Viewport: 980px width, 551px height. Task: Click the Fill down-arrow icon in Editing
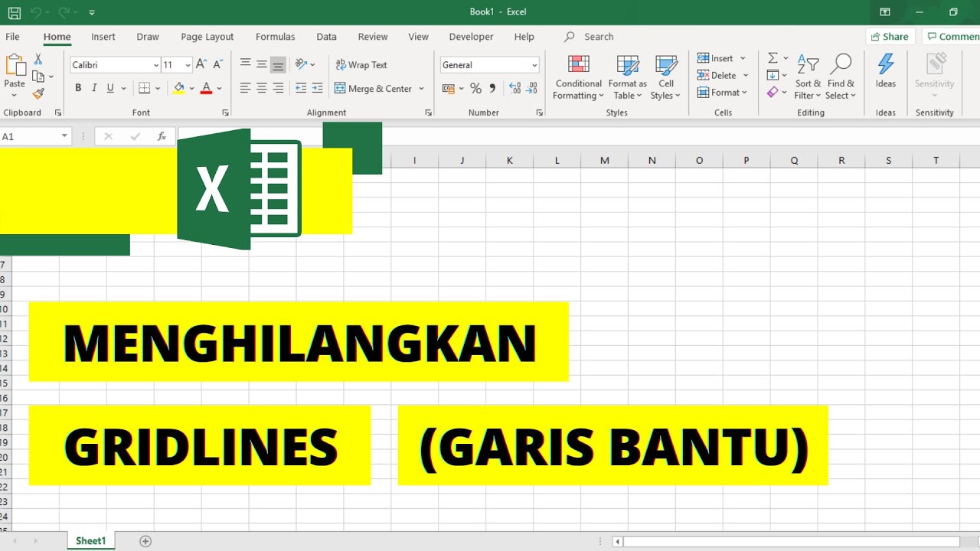coord(773,75)
